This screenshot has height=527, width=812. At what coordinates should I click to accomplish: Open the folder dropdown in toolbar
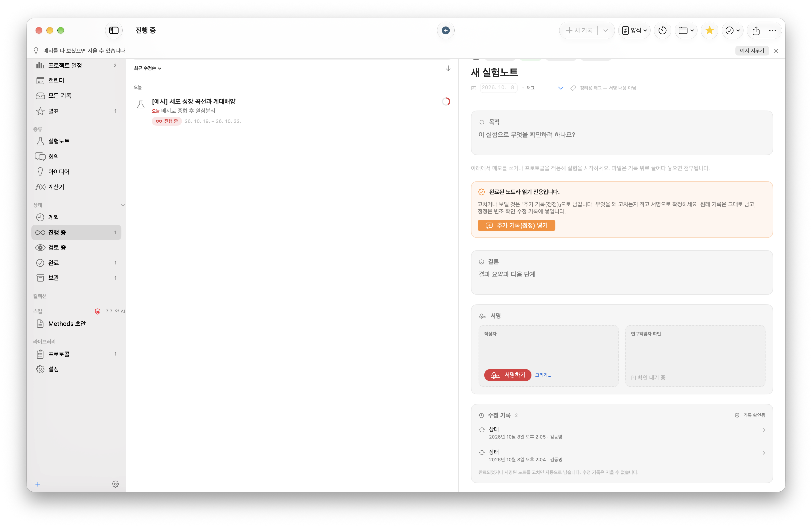tap(686, 30)
